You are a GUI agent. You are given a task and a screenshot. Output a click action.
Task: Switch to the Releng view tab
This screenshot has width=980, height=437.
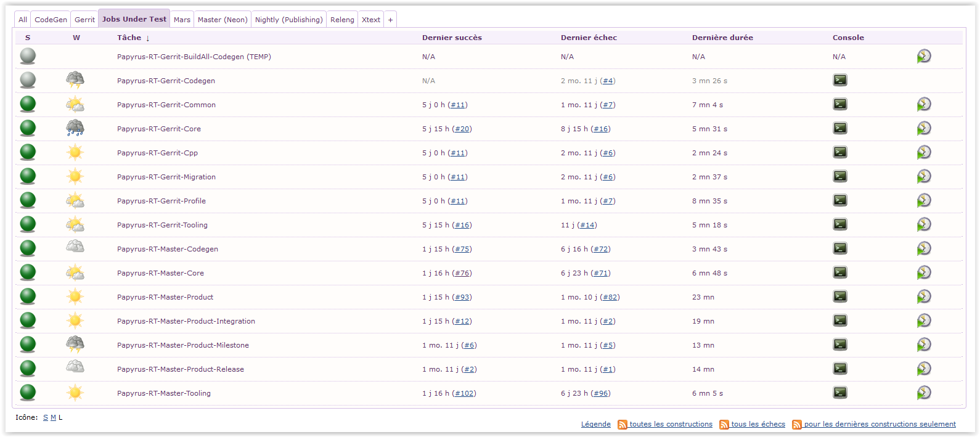[x=342, y=20]
